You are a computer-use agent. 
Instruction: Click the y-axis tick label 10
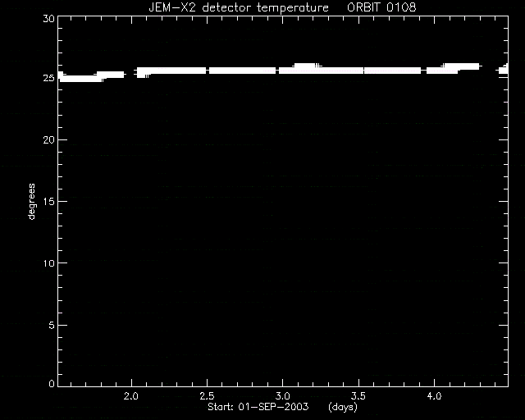pos(48,263)
